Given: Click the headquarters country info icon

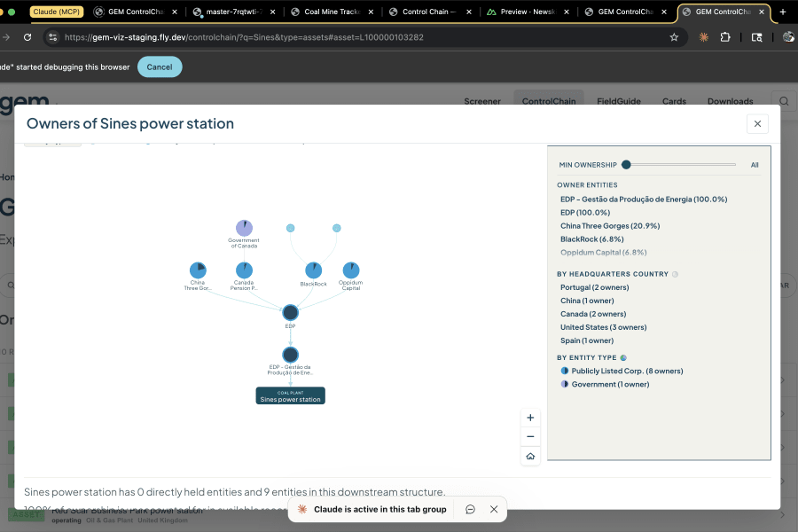Looking at the screenshot, I should pyautogui.click(x=675, y=274).
